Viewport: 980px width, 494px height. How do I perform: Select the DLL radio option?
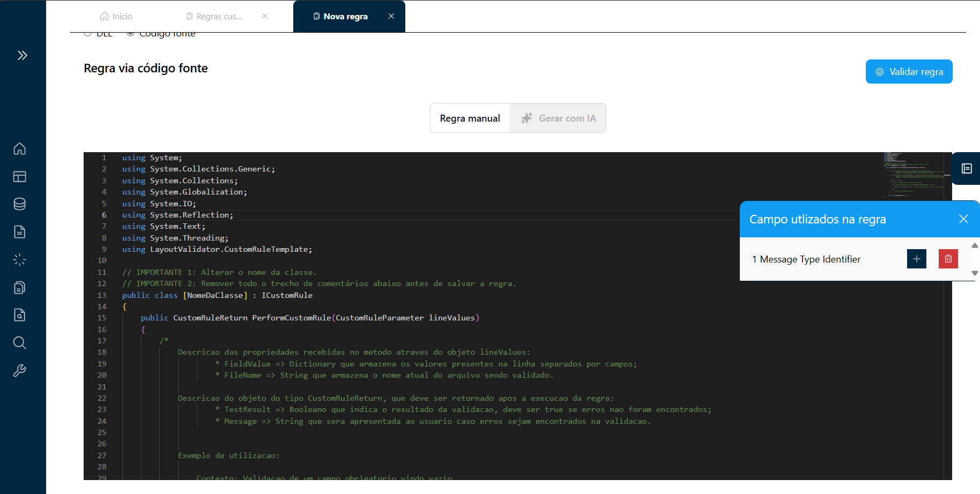pyautogui.click(x=88, y=34)
